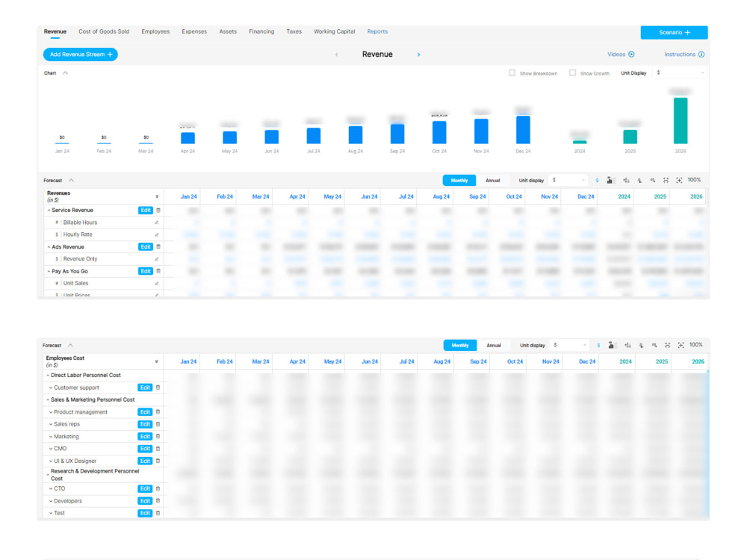Edit the Developers employee row
This screenshot has height=560, width=747.
(x=145, y=501)
